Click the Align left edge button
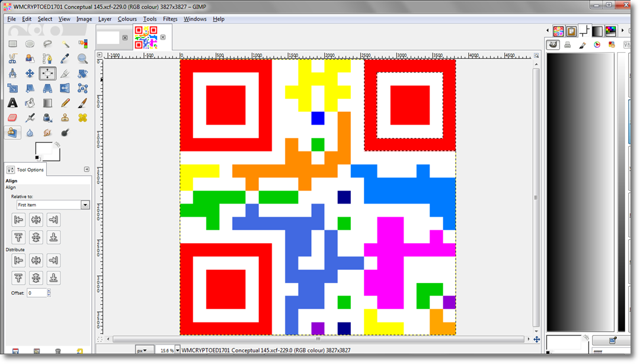 (x=18, y=220)
